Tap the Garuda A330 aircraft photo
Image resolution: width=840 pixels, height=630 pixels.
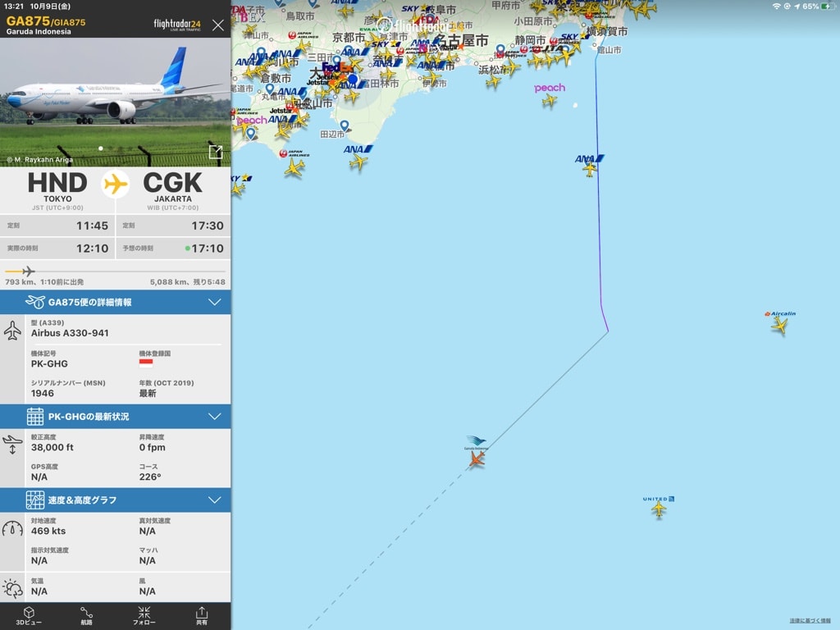pyautogui.click(x=115, y=102)
